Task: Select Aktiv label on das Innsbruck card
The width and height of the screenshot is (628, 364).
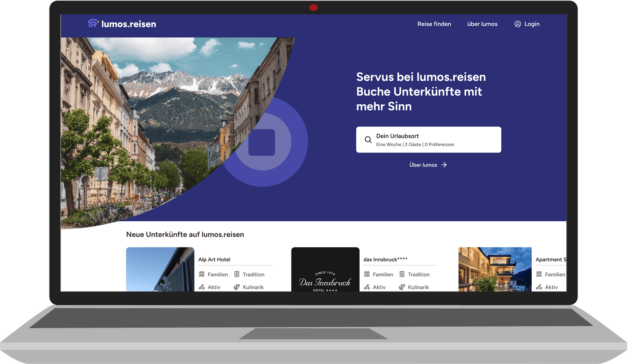Action: (x=379, y=287)
